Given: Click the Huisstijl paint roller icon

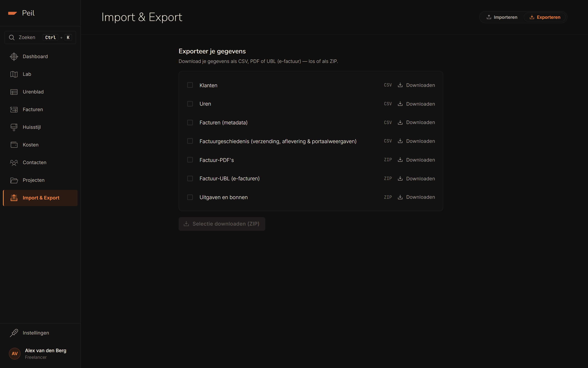Looking at the screenshot, I should coord(14,127).
